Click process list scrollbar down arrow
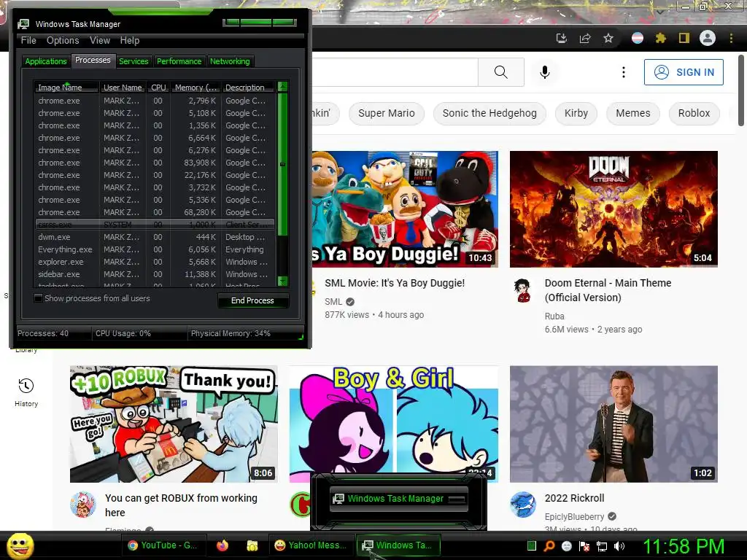Screen dimensions: 747x560 [282, 281]
